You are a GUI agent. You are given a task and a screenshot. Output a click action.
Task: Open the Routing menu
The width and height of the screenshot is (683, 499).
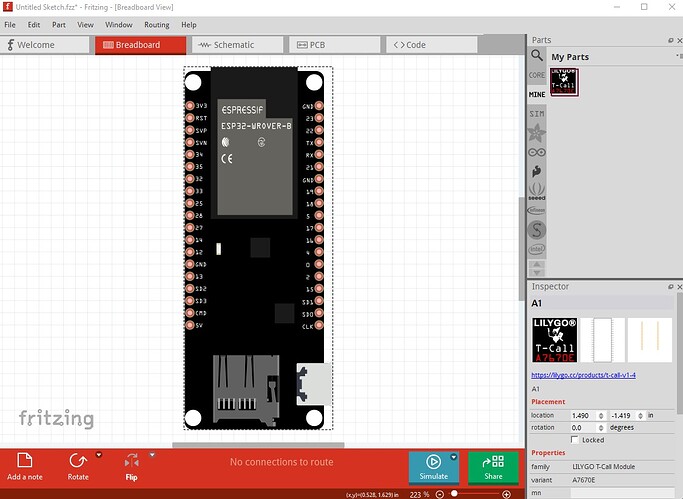[156, 24]
